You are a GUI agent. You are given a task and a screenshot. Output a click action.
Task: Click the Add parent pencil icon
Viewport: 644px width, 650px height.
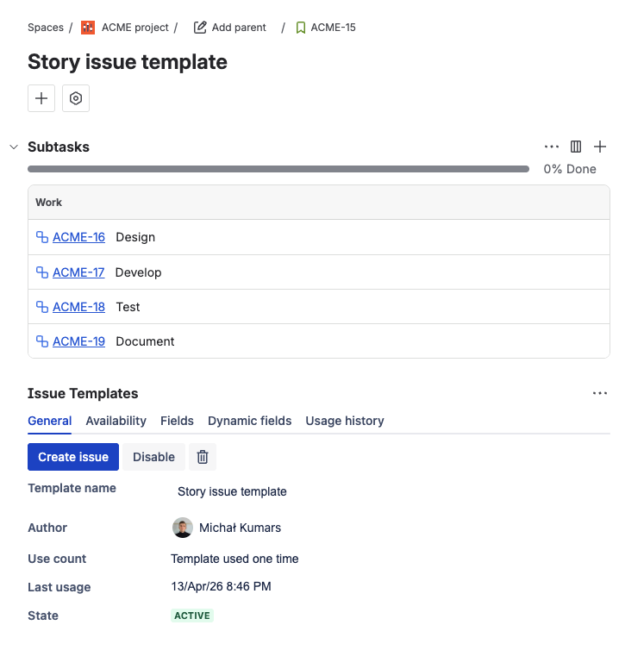click(x=200, y=28)
